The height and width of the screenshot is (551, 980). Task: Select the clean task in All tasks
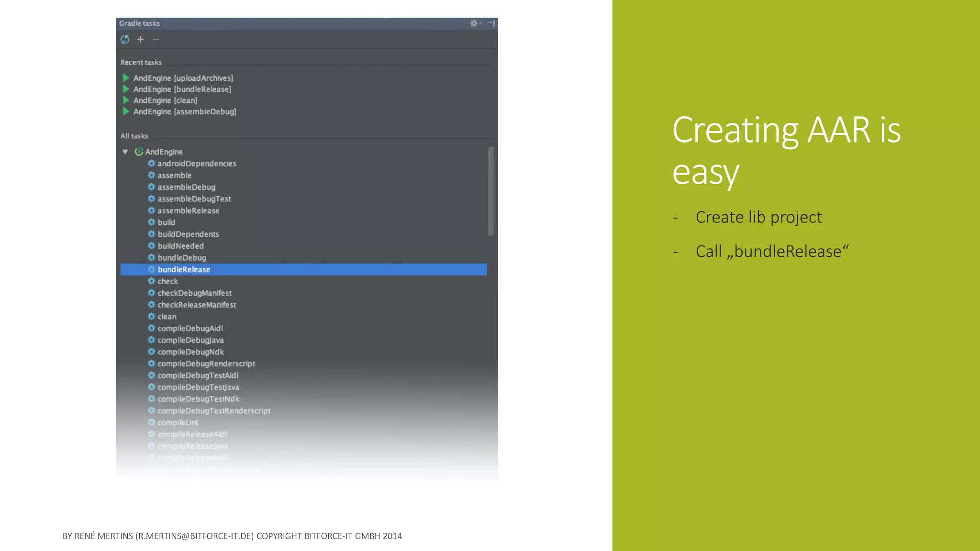click(x=162, y=317)
